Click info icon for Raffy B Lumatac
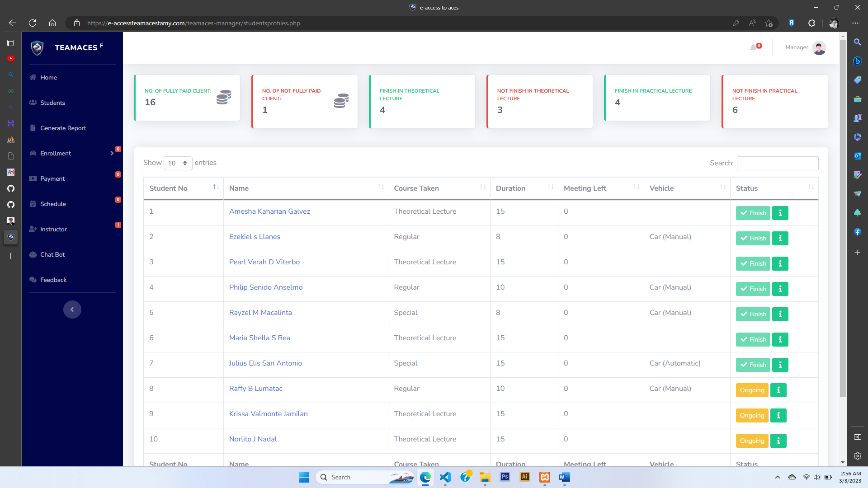This screenshot has height=488, width=868. [778, 390]
